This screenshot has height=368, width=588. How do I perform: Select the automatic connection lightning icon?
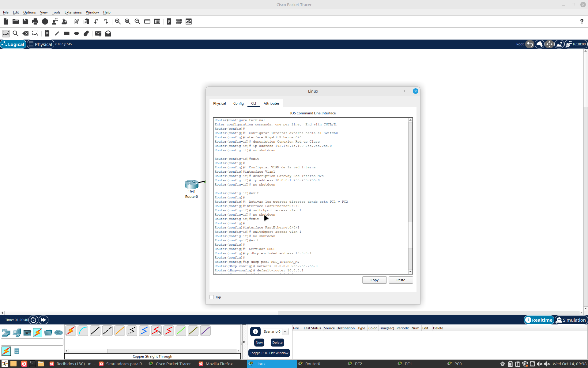[71, 331]
